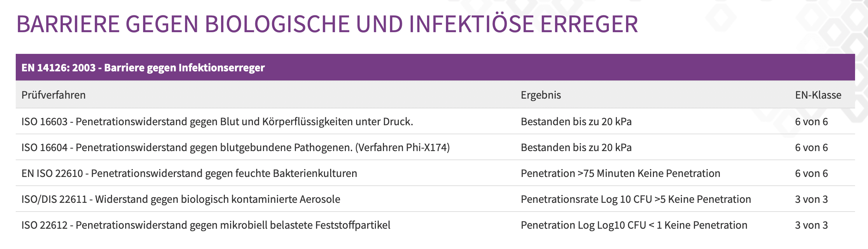Click the 3 von 3 class for ISO/DIS 22611
This screenshot has height=249, width=868.
tap(811, 199)
